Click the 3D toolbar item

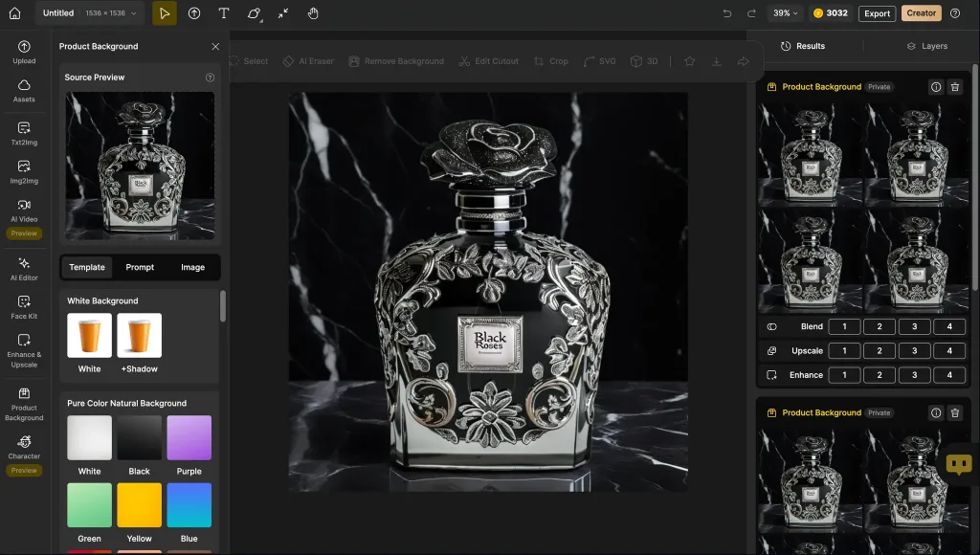[x=644, y=61]
